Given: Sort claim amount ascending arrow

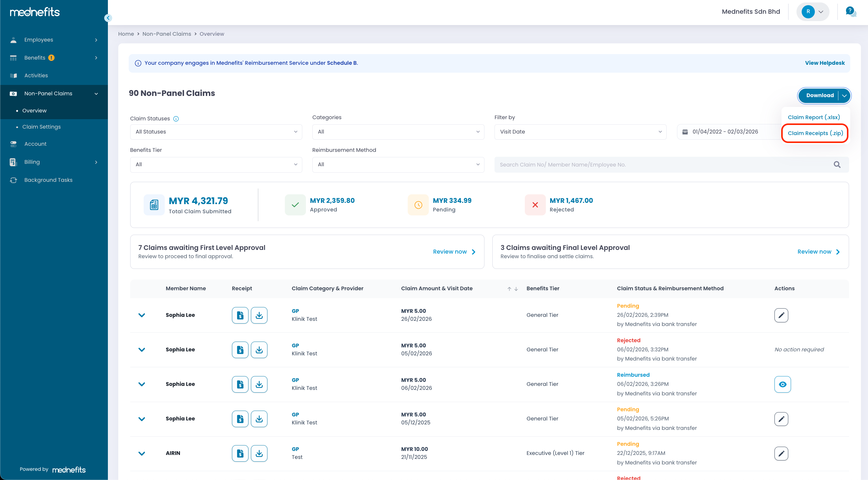Looking at the screenshot, I should (x=509, y=289).
